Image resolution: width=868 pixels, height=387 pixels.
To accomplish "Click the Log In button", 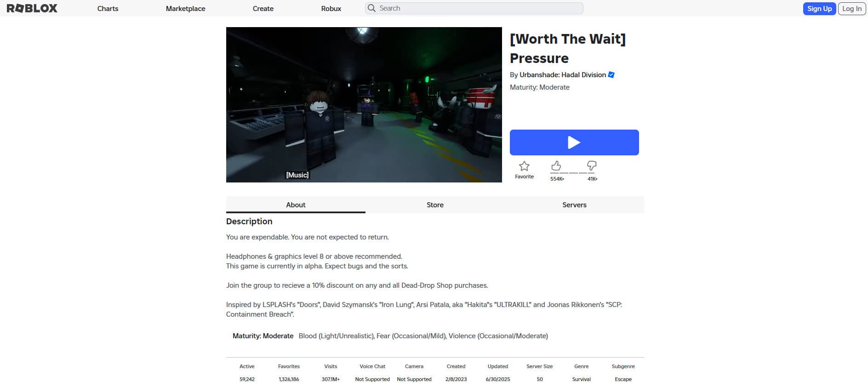I will point(852,8).
